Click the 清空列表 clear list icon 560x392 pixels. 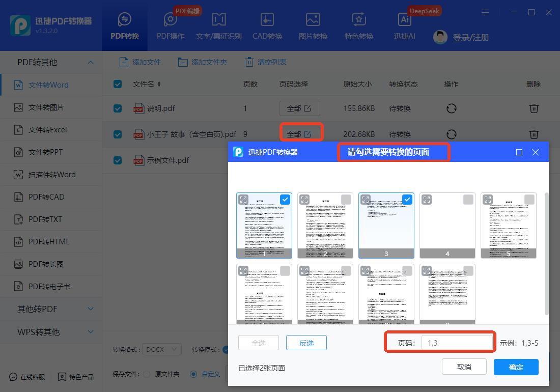tap(249, 62)
